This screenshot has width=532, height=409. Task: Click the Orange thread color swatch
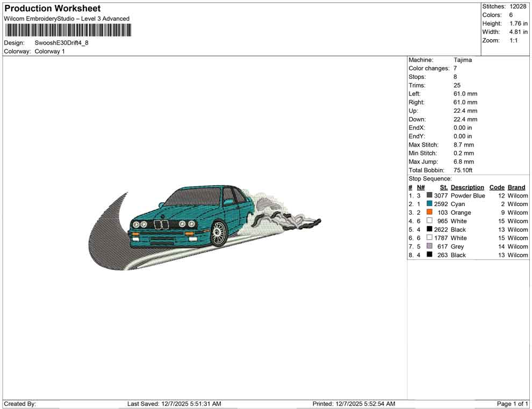coord(429,212)
